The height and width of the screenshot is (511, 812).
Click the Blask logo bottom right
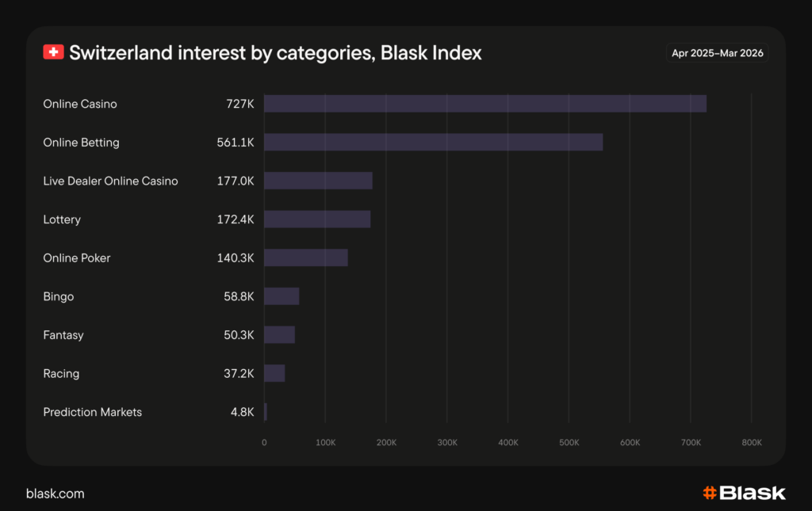click(x=744, y=493)
